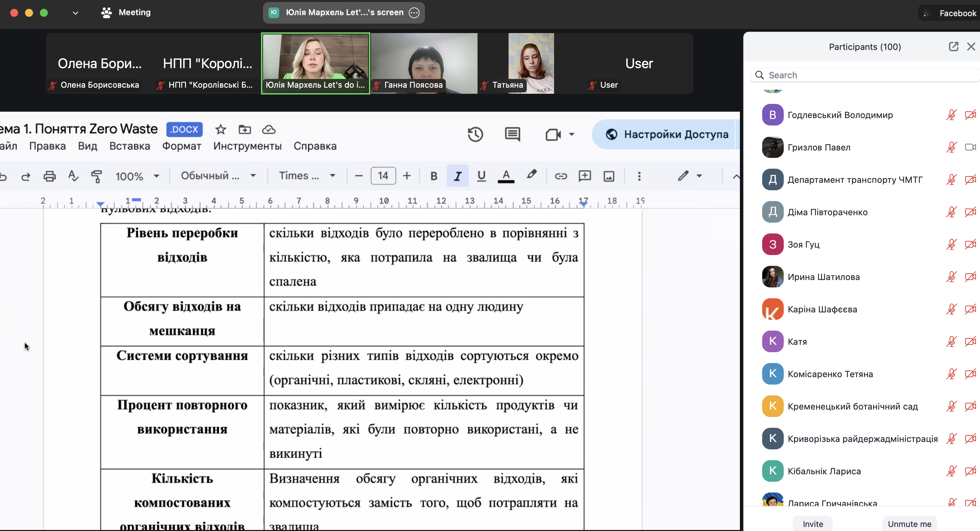Image resolution: width=980 pixels, height=531 pixels.
Task: Open the Инструменты menu
Action: tap(247, 146)
